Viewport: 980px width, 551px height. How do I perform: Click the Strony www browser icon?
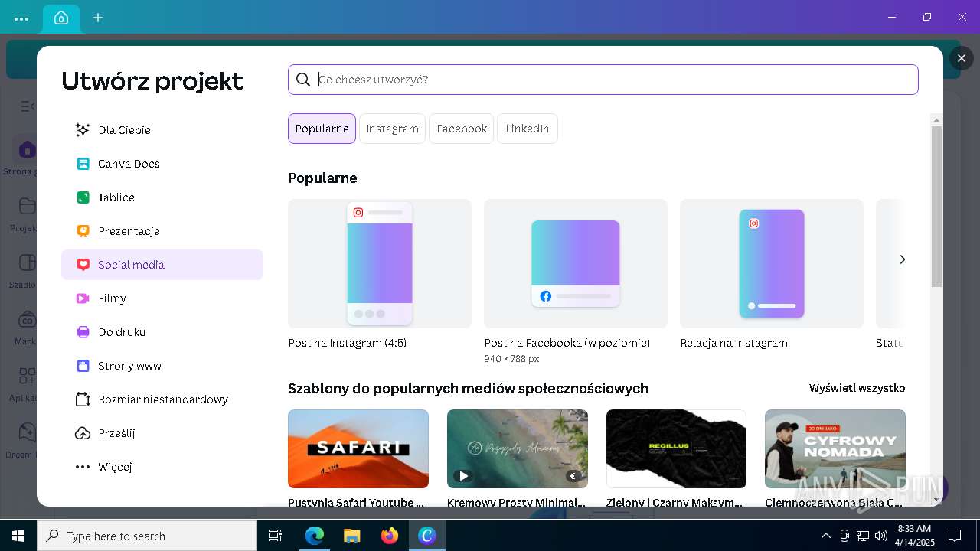[83, 366]
